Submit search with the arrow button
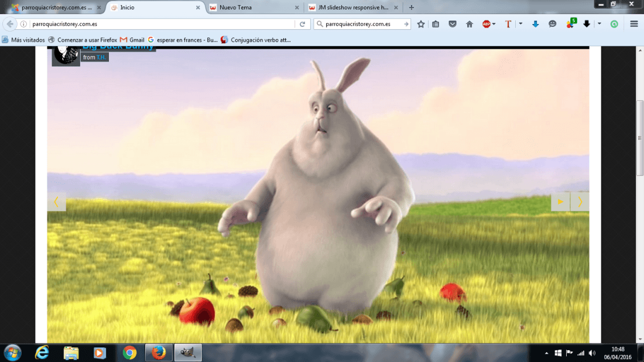 [406, 24]
